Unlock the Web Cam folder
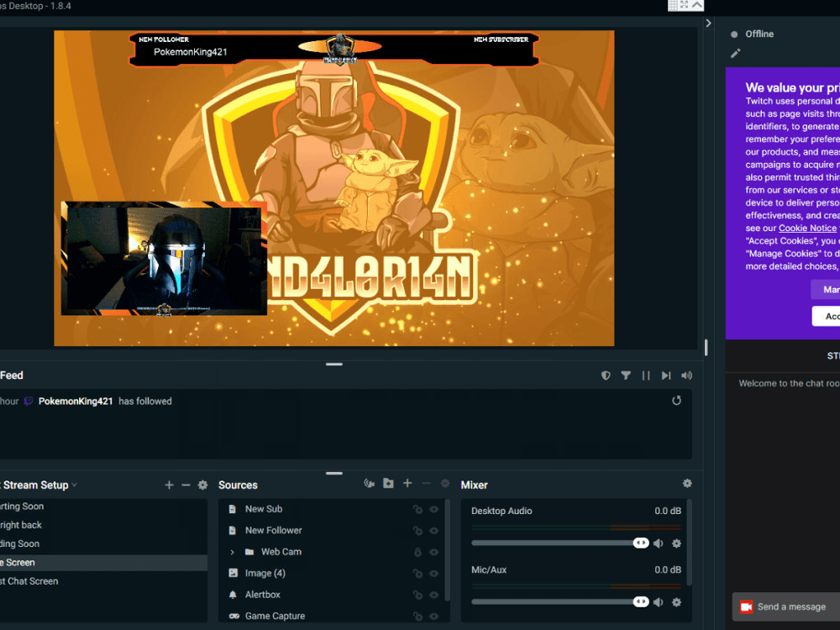The image size is (840, 630). 417,553
